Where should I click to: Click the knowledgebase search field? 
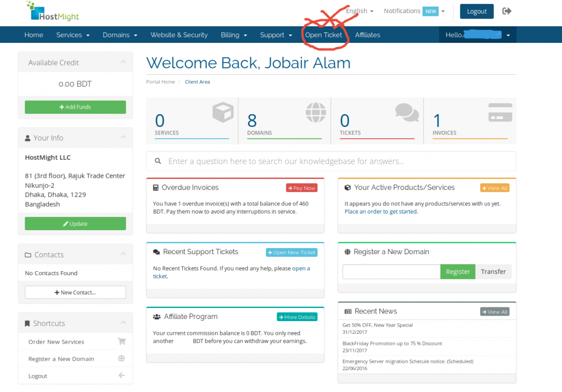pyautogui.click(x=331, y=161)
